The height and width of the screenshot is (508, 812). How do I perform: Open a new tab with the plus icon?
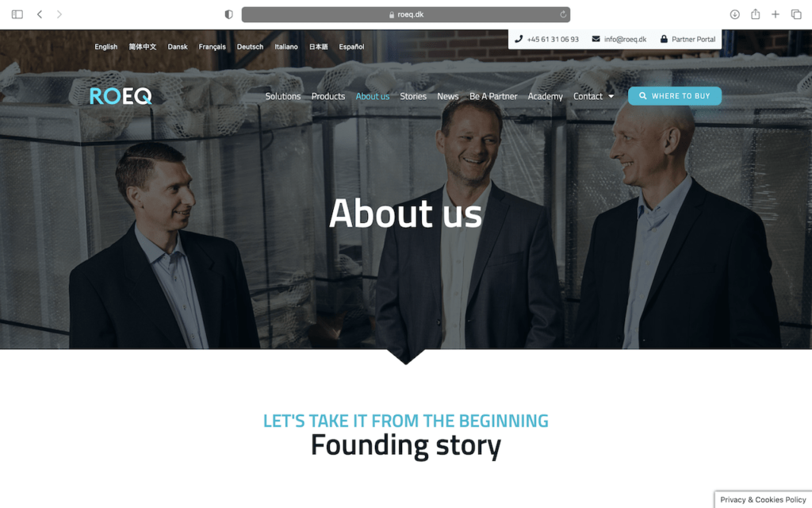pos(776,14)
